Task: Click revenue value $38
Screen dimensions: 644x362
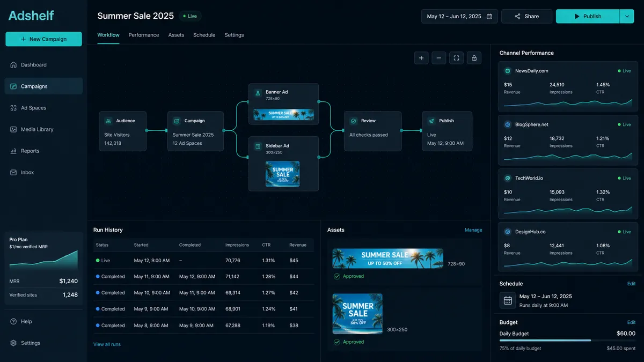Action: [294, 326]
